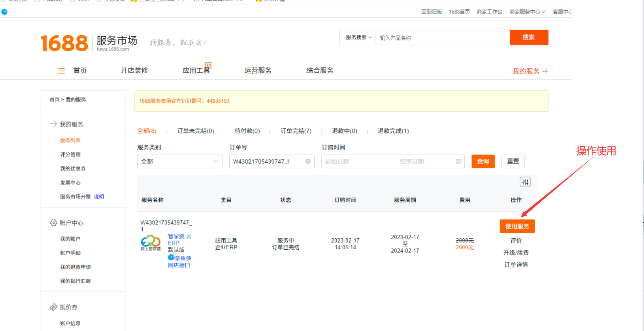Expand the 商家服务中心 dropdown at top
This screenshot has width=644, height=331.
click(x=527, y=12)
